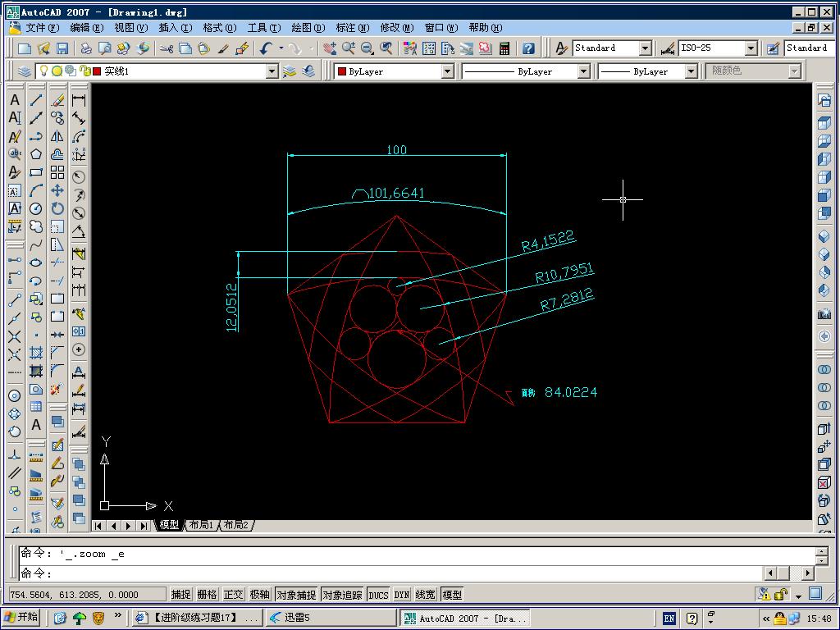Select the Polygon draw tool
The height and width of the screenshot is (630, 840).
(36, 154)
